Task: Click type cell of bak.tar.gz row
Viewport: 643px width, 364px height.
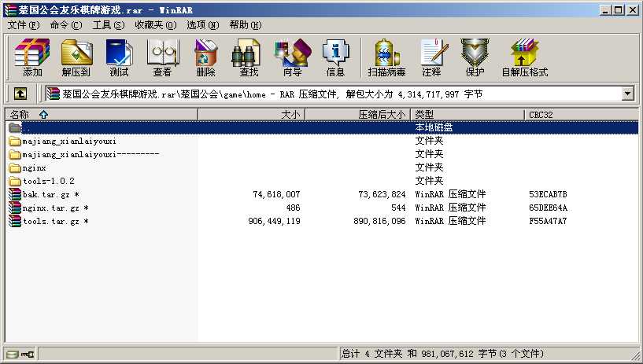Action: (450, 194)
